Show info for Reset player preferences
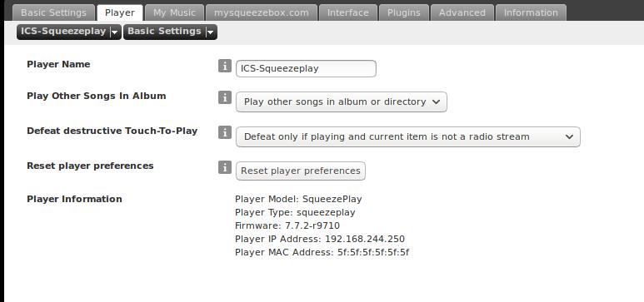Viewport: 644px width, 302px height. 225,167
